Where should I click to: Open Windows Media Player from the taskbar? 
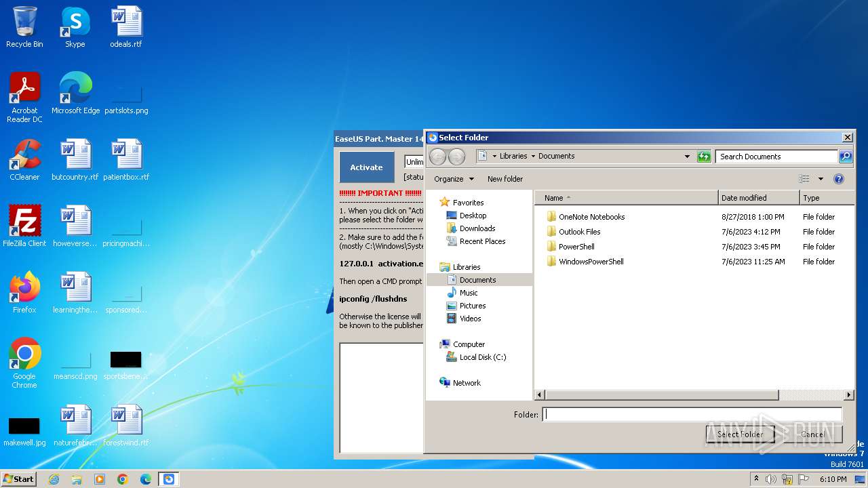100,479
